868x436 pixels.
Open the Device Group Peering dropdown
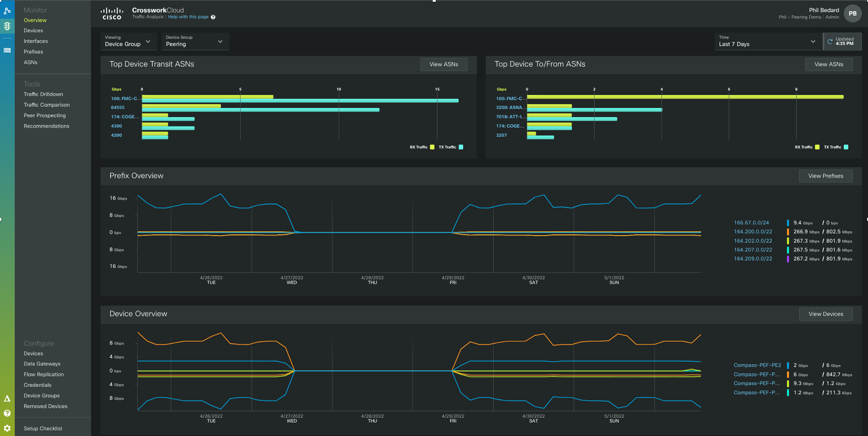(195, 41)
